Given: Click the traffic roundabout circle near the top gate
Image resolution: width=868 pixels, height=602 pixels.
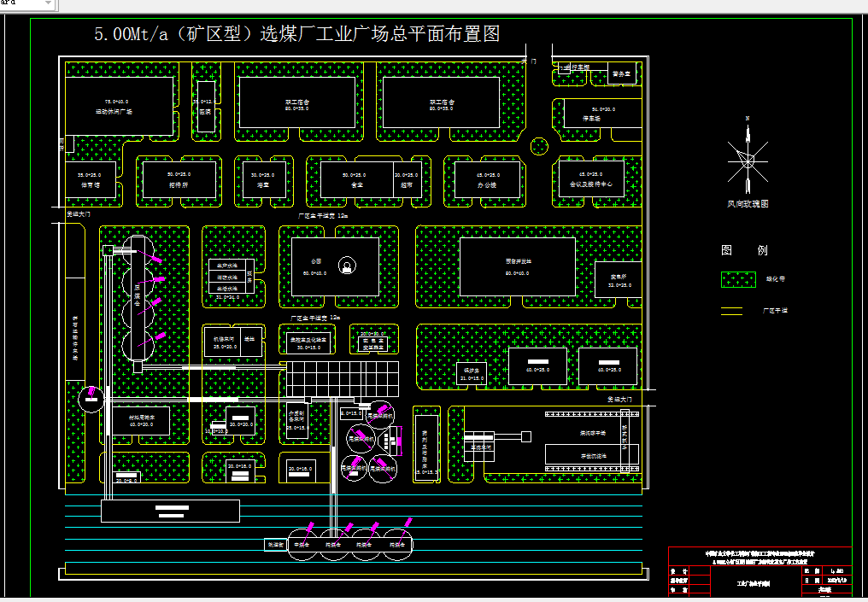Looking at the screenshot, I should click(x=540, y=145).
